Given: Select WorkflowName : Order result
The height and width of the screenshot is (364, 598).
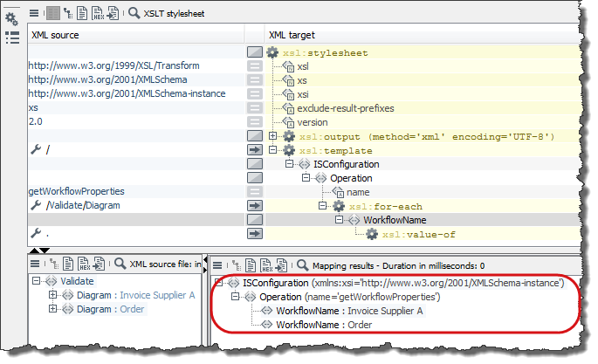Looking at the screenshot, I should point(324,325).
